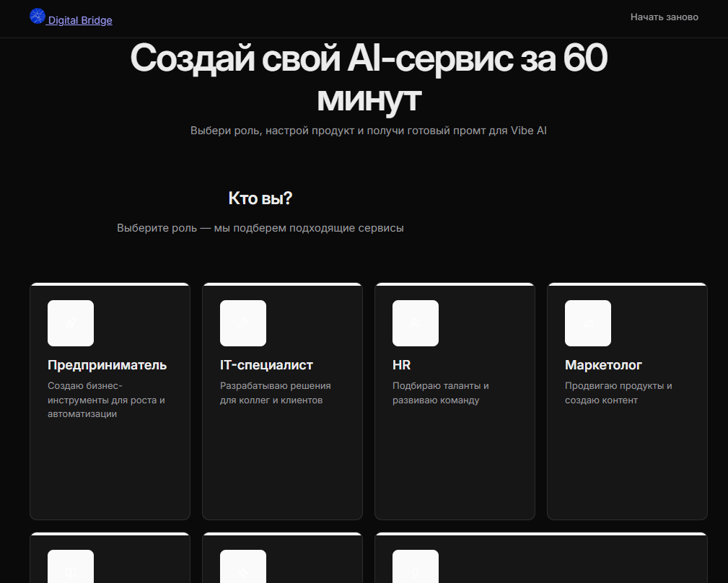Viewport: 728px width, 583px height.
Task: Click the people icon on HR card
Action: coord(416,323)
